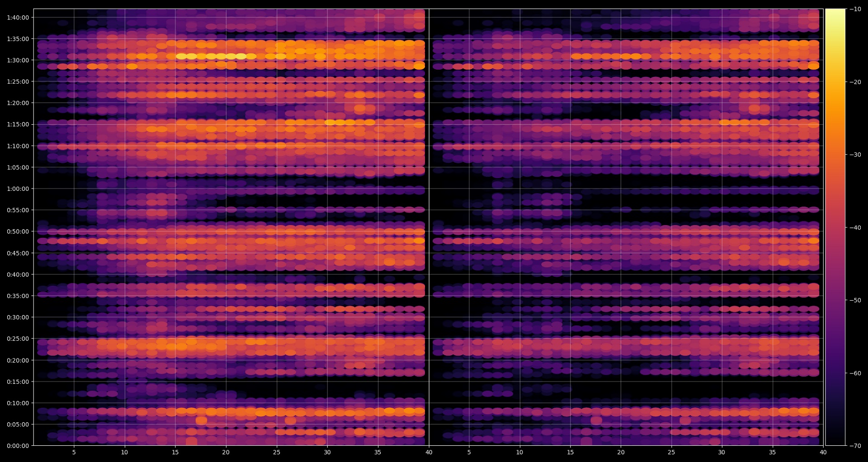
Task: Select the 0:10:00 tick label
Action: tap(18, 403)
